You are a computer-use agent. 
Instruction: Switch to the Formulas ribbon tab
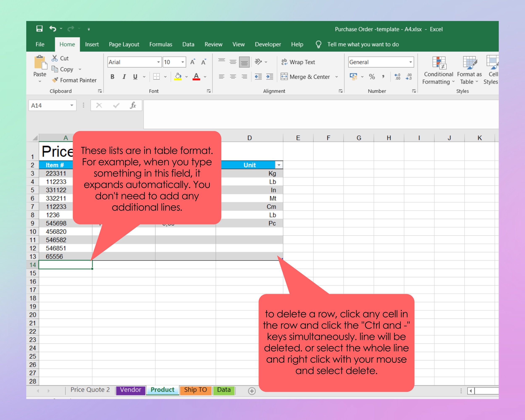(160, 44)
